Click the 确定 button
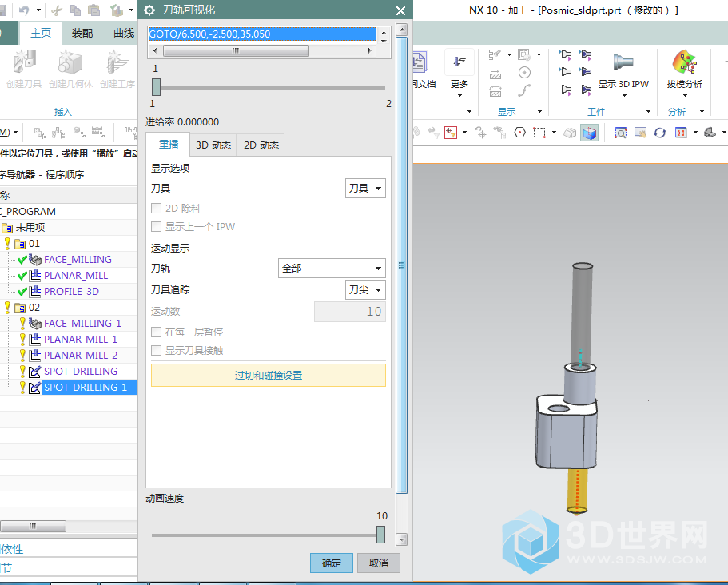The image size is (728, 585). coord(331,563)
